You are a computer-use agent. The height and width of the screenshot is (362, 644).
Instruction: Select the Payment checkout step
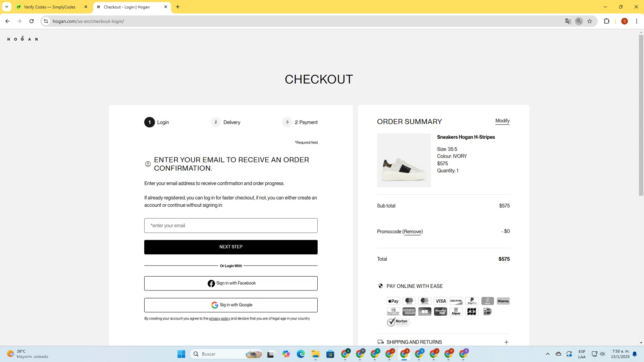[300, 122]
